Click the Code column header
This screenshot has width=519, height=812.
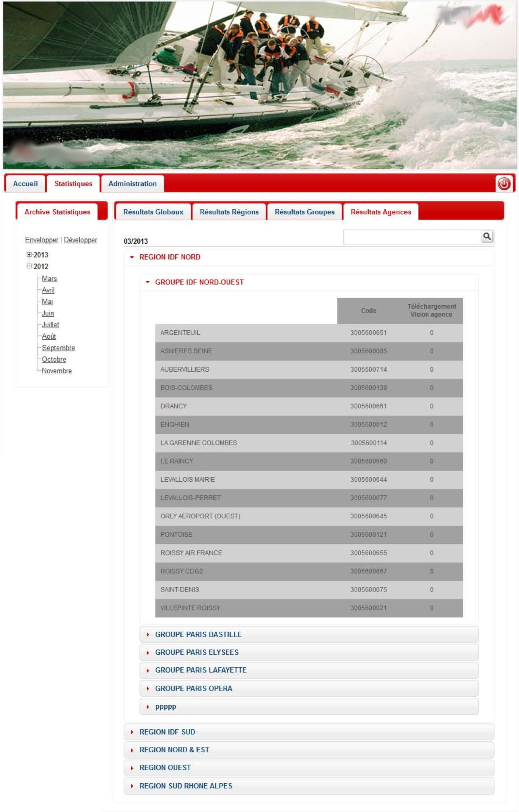(369, 311)
